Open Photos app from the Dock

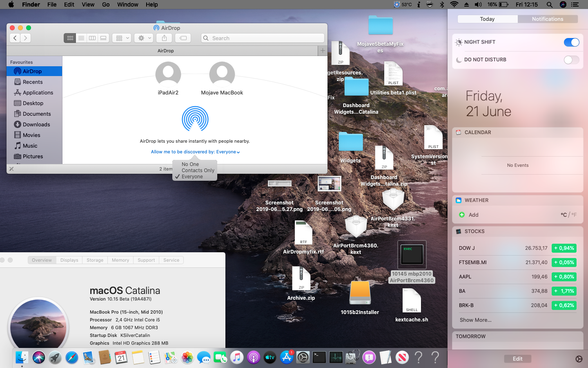click(187, 357)
